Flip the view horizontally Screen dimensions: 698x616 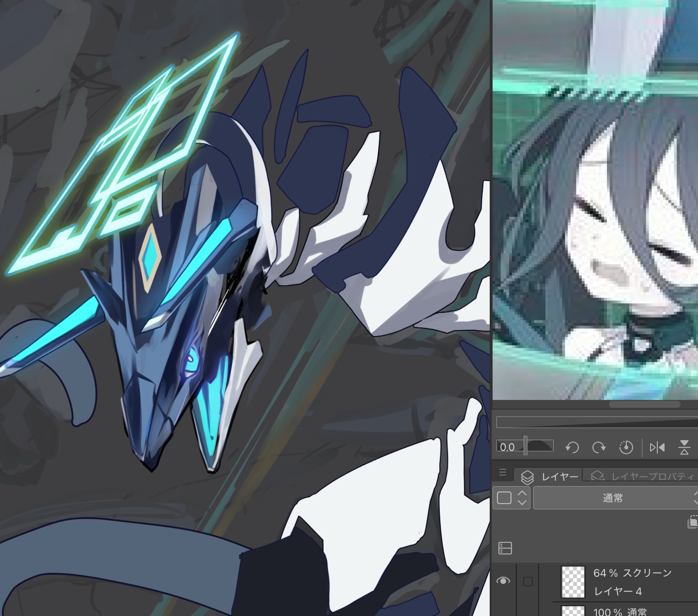[657, 447]
